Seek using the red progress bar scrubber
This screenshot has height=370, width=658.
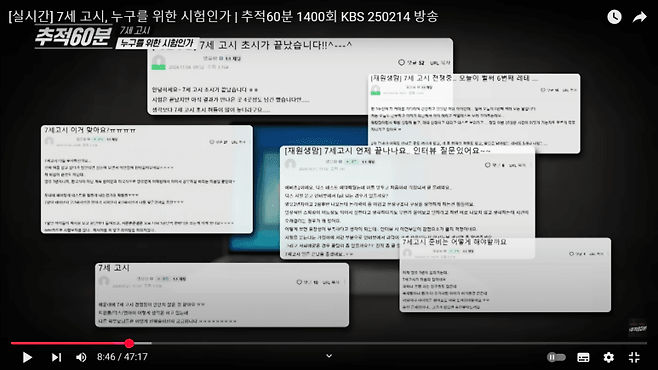pos(129,343)
